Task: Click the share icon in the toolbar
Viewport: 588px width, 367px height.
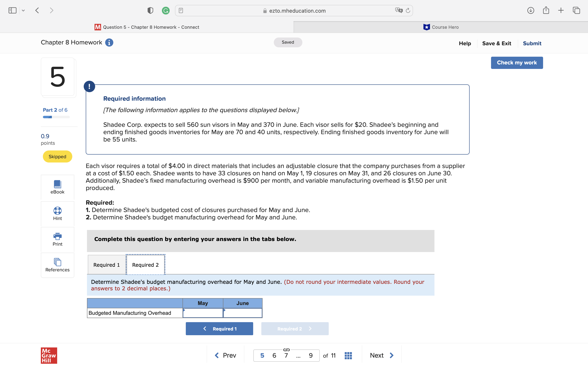Action: coord(546,10)
